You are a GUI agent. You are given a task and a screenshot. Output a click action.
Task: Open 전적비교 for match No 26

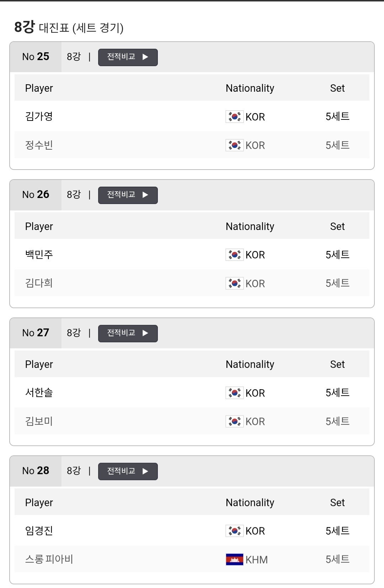[x=128, y=195]
